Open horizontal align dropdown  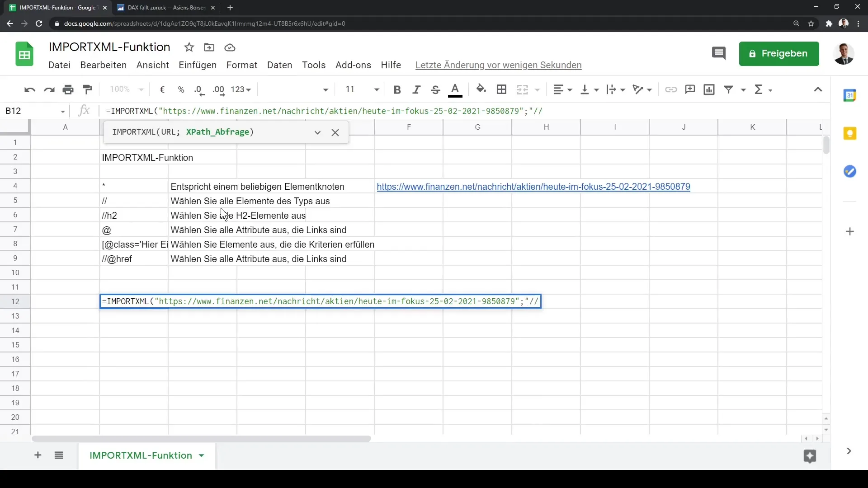click(x=563, y=89)
